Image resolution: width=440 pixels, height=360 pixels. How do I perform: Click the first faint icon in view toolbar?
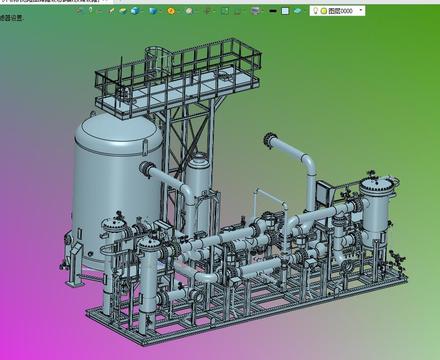point(79,11)
